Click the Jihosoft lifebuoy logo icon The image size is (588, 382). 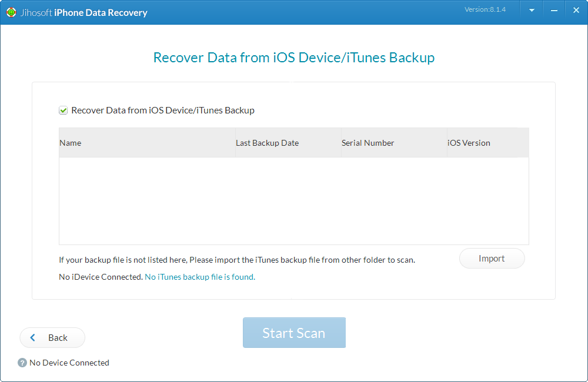click(x=11, y=12)
